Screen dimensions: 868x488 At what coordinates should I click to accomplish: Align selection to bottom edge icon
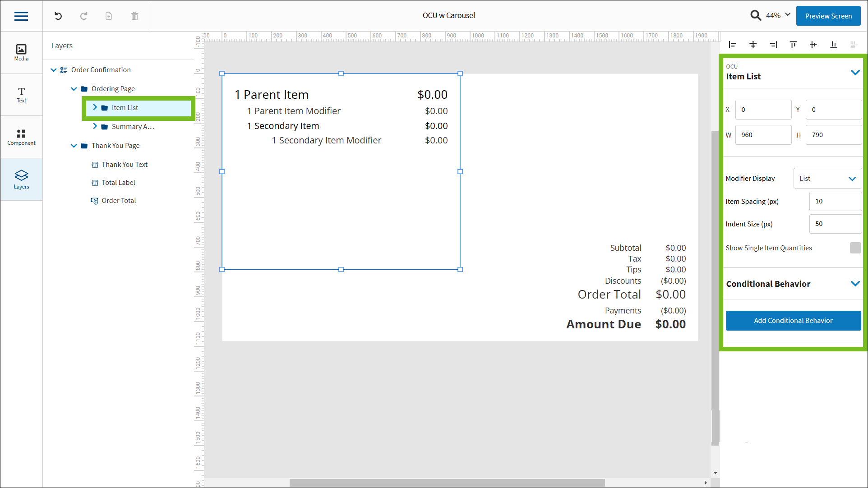click(833, 45)
